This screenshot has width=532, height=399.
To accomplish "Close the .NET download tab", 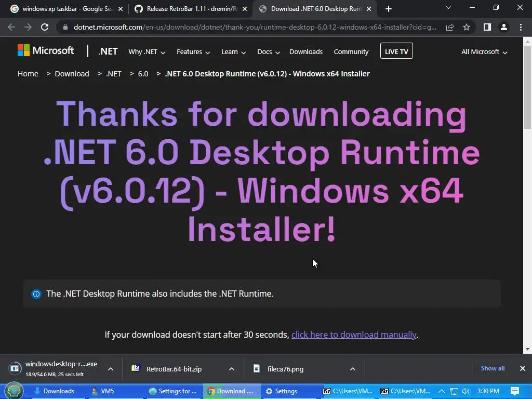I will pos(369,9).
